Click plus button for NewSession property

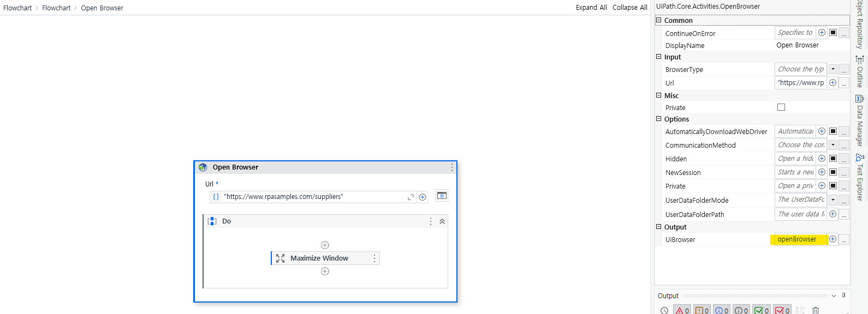[822, 172]
